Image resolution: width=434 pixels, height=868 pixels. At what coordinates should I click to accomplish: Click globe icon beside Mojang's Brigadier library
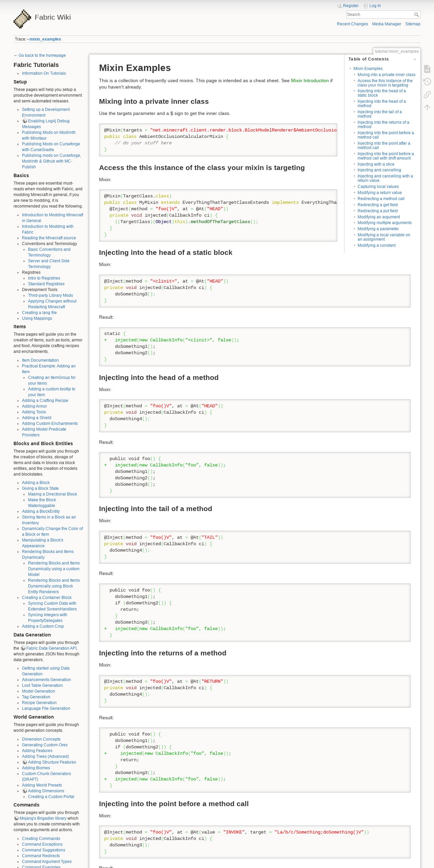[x=16, y=818]
